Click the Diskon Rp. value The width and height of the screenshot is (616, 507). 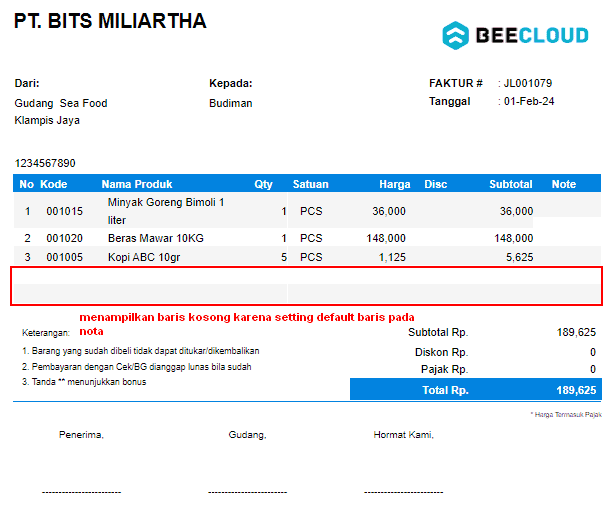(593, 352)
